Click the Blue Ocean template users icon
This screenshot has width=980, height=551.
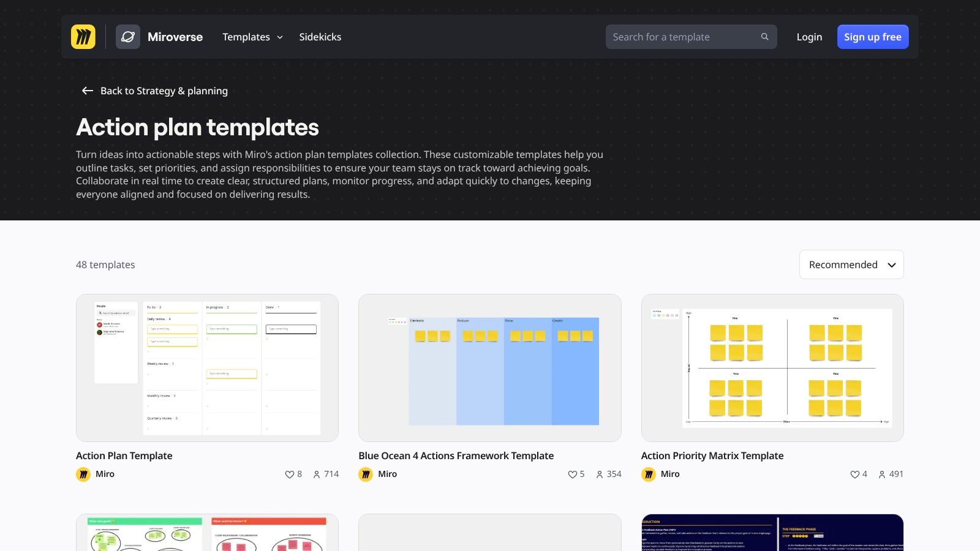click(x=600, y=474)
